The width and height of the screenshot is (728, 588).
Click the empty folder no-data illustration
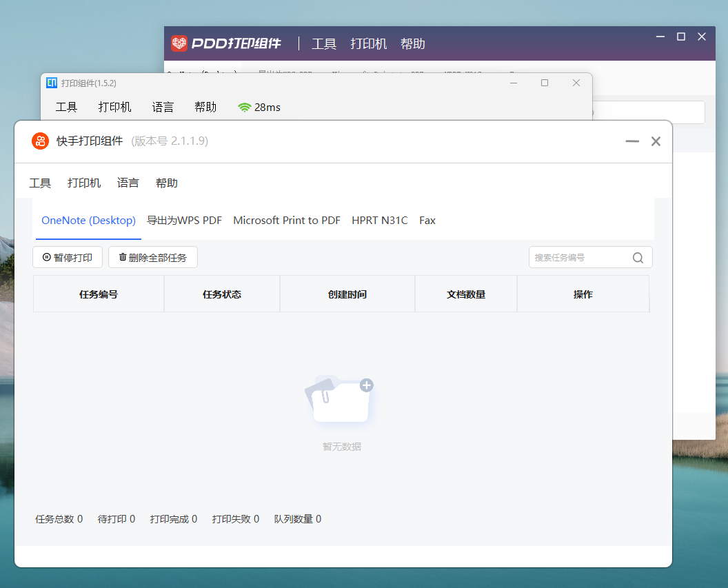[x=340, y=400]
